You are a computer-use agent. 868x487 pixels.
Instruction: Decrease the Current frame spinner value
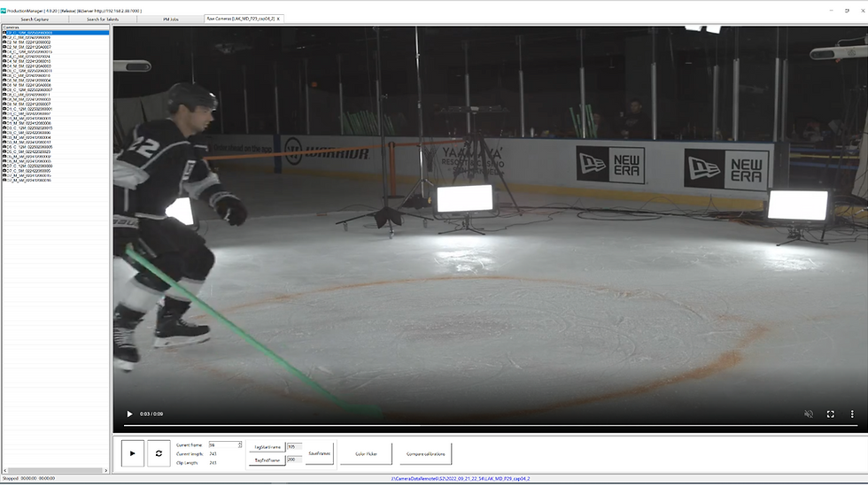(x=240, y=446)
